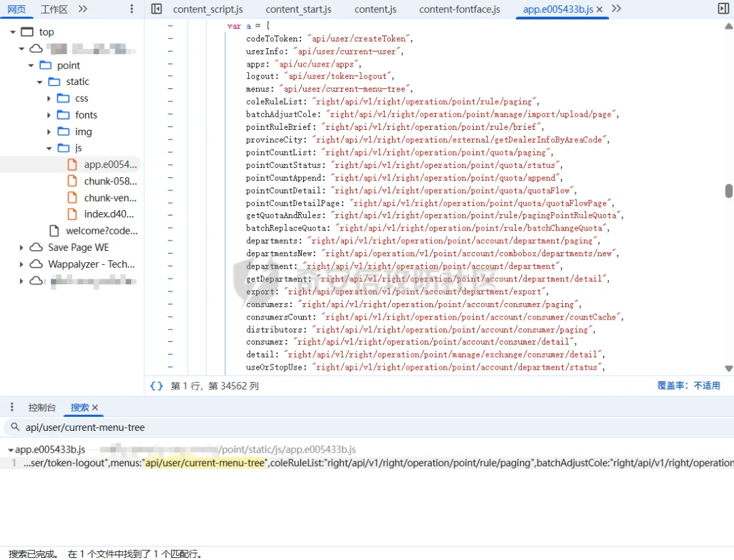Click the provinceCity code line

pos(428,139)
